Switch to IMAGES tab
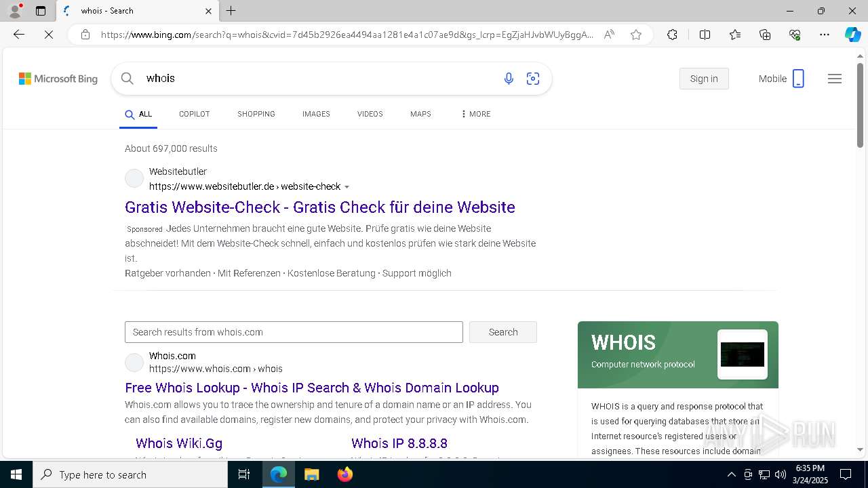Viewport: 868px width, 488px height. [x=316, y=114]
